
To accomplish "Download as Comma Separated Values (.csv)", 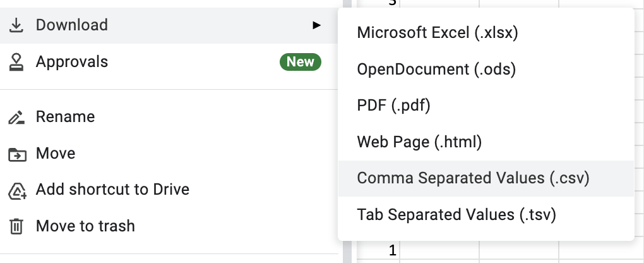I will (x=486, y=178).
